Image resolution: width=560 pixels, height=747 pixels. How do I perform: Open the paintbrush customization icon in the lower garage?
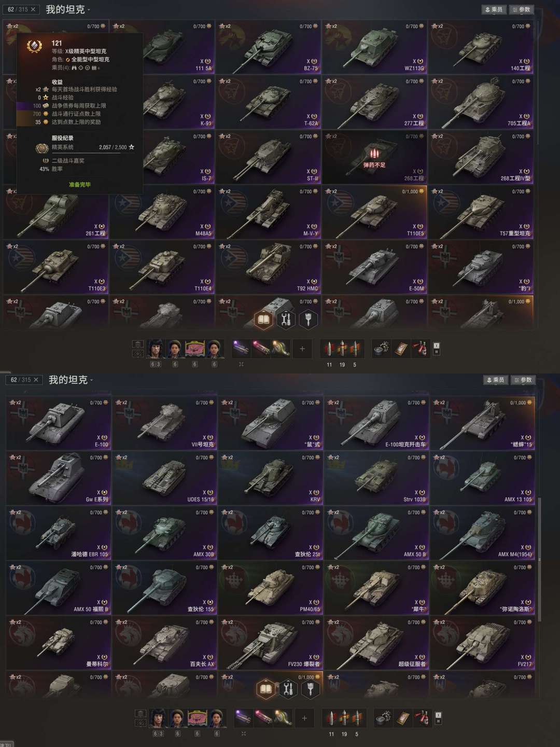[311, 689]
